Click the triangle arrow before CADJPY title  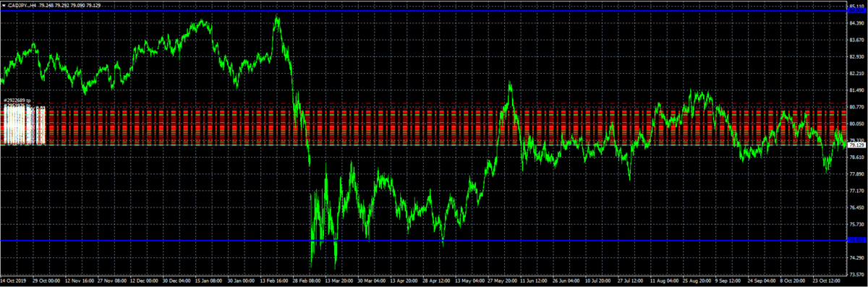3,5
